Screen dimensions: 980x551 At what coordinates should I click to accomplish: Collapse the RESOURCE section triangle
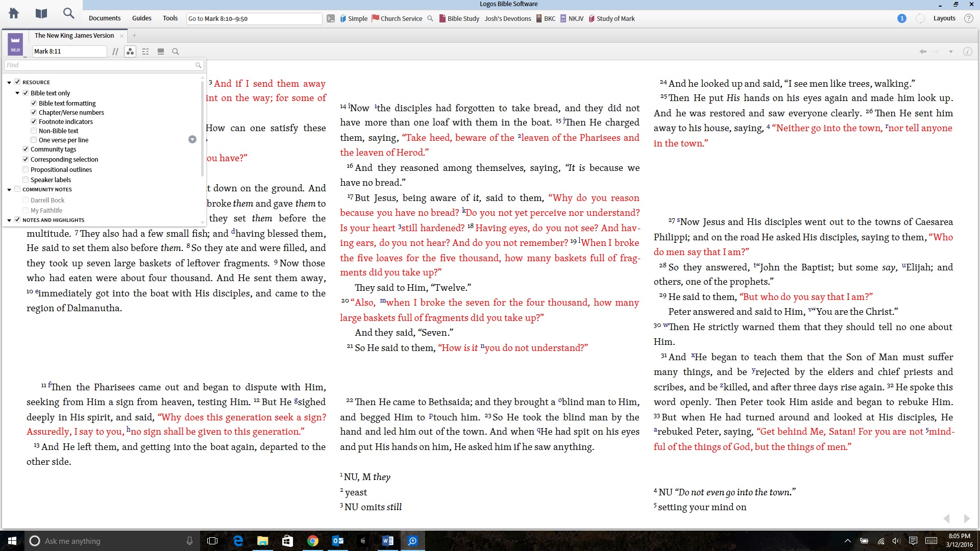pyautogui.click(x=9, y=82)
